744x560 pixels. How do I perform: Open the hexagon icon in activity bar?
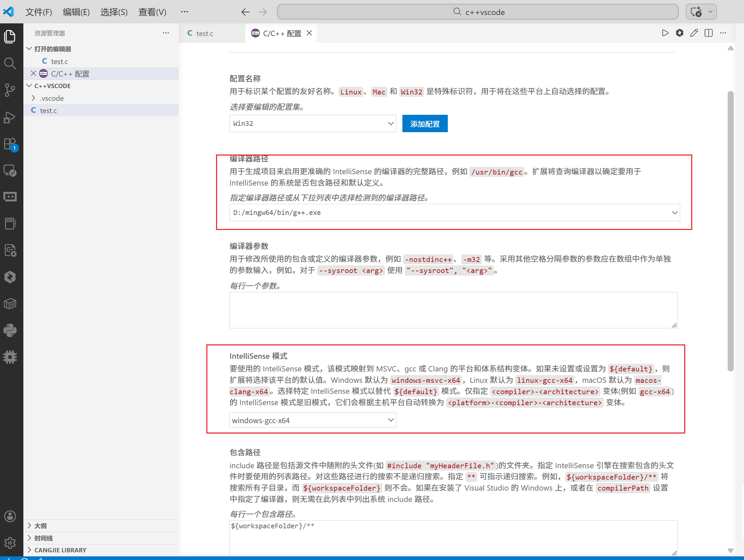[10, 277]
